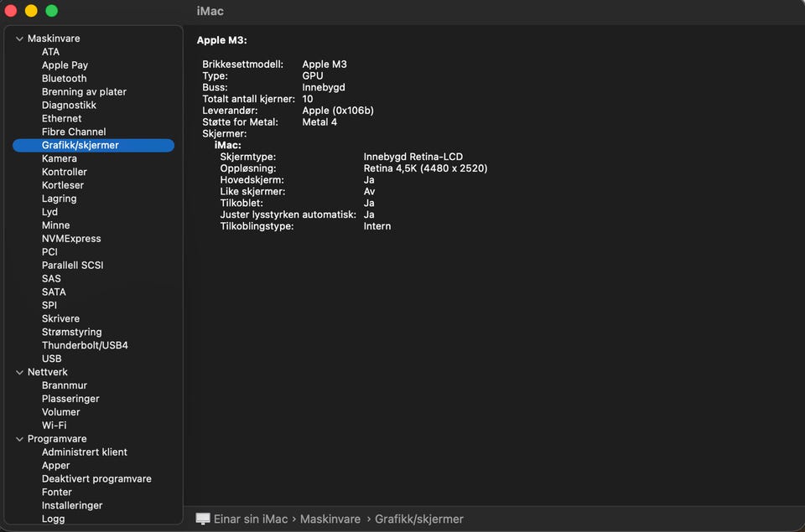The height and width of the screenshot is (532, 805).
Task: Click the bold 'iMac:' display subheading
Action: 227,145
